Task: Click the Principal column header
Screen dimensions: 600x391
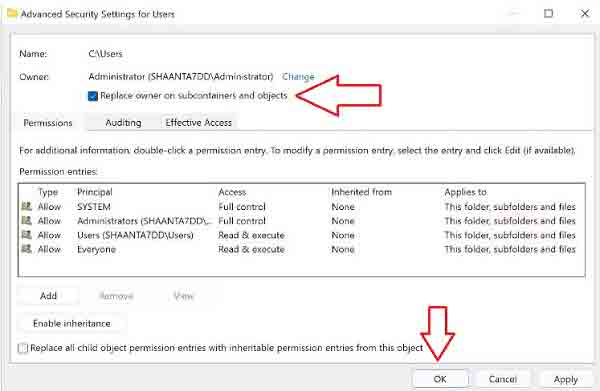Action: pos(95,192)
